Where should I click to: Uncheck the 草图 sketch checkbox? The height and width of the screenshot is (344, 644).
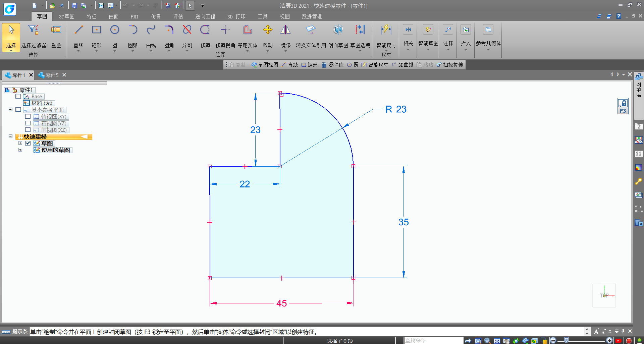point(28,143)
